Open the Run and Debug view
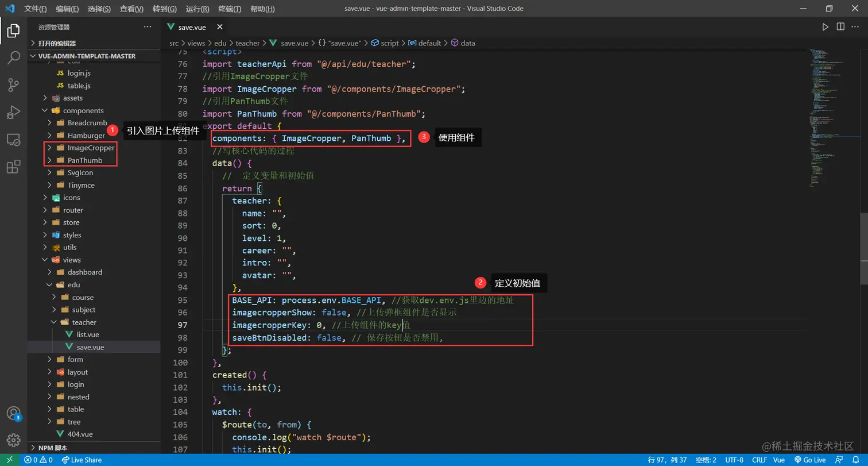This screenshot has height=466, width=868. pos(13,112)
